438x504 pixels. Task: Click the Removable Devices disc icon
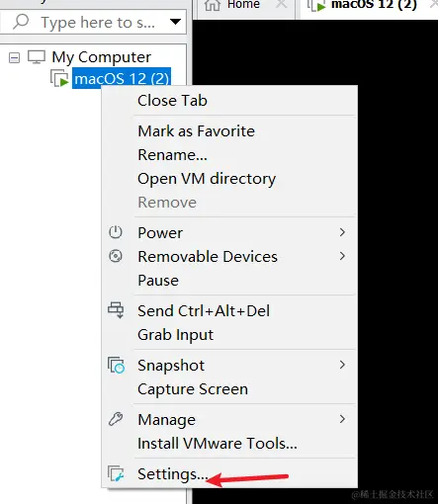(116, 256)
